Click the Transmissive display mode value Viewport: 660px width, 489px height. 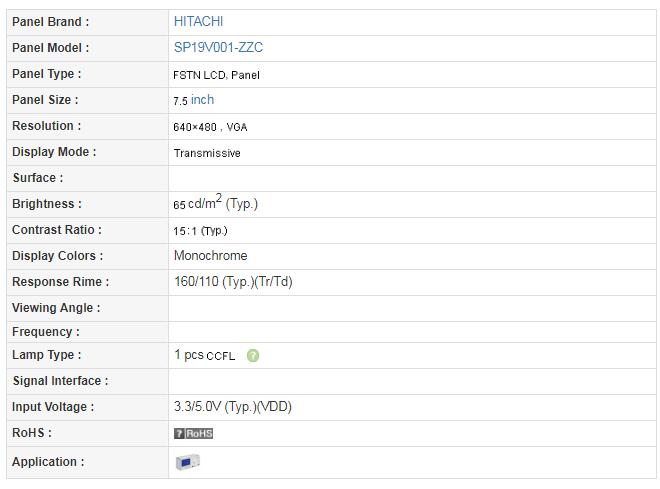click(207, 153)
